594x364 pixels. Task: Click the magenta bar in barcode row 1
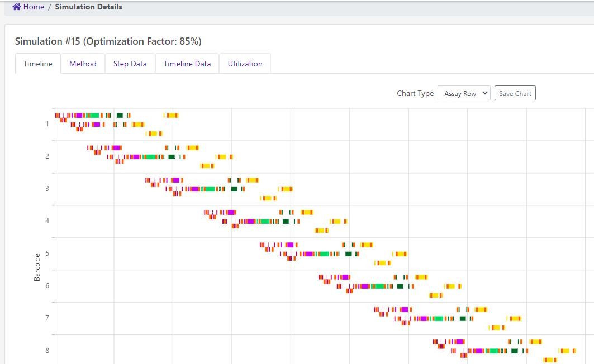coord(78,115)
